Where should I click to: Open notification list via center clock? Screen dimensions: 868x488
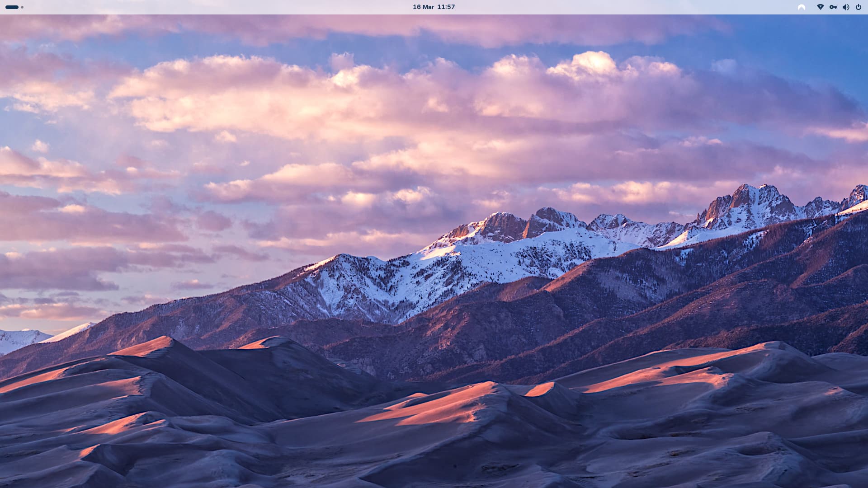click(434, 7)
